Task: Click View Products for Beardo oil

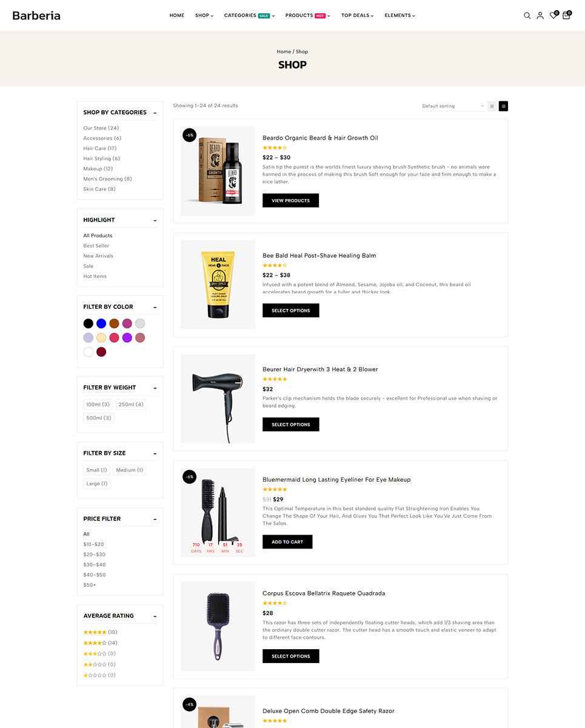Action: pos(290,201)
